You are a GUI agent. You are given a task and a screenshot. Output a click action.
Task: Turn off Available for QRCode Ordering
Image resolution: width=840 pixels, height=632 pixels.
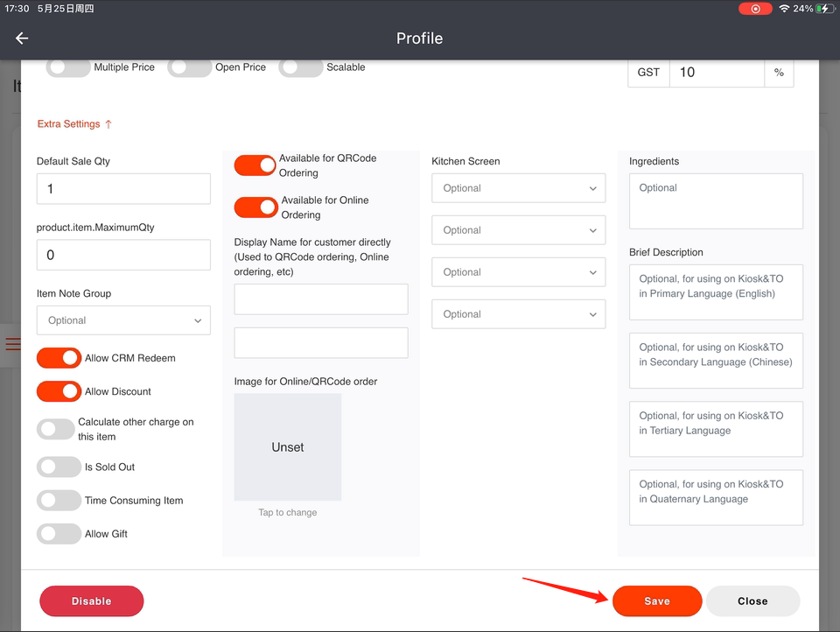(255, 165)
